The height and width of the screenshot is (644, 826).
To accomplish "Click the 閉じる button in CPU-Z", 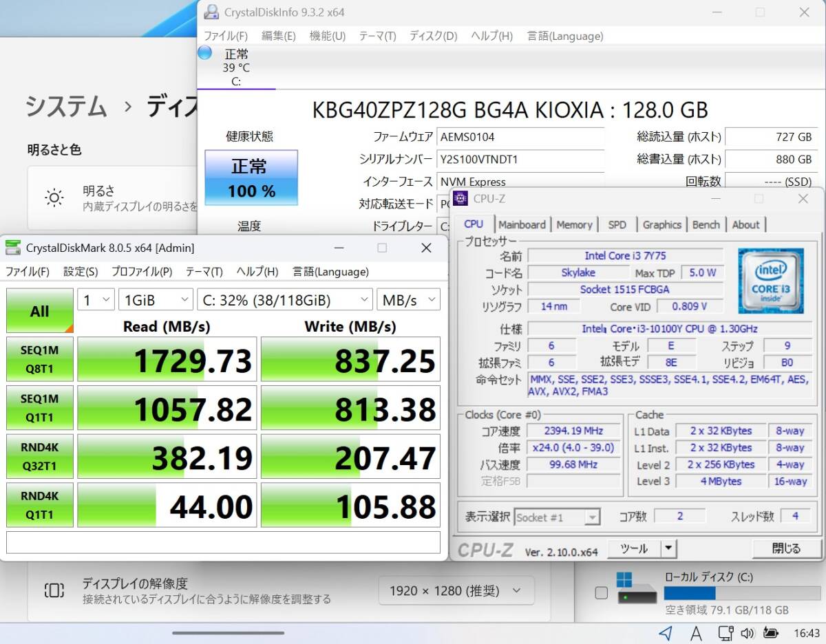I will [786, 548].
